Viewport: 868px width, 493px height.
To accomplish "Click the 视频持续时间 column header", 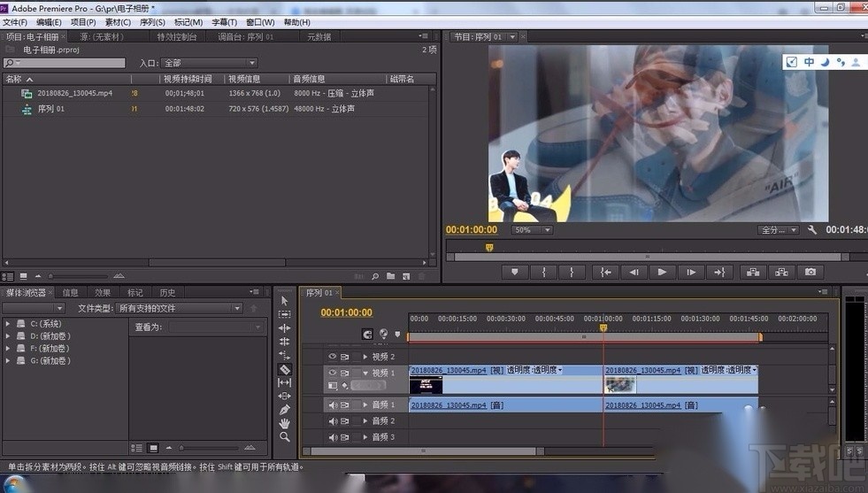I will point(188,79).
